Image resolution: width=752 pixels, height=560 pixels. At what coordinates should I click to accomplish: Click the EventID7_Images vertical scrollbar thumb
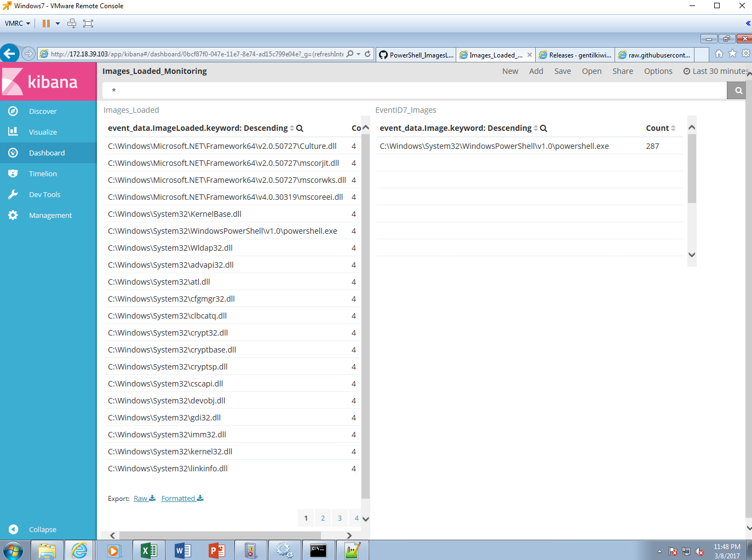click(692, 169)
